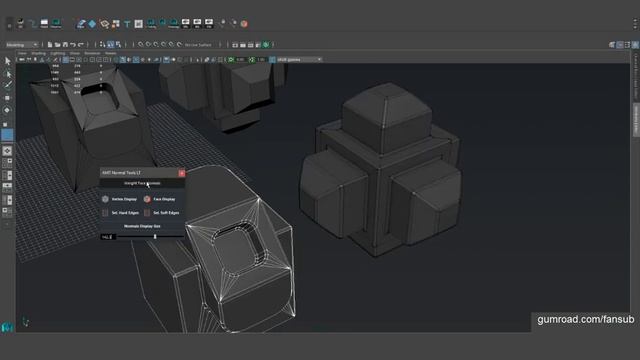Choose the Paint selection brush tool

7,85
